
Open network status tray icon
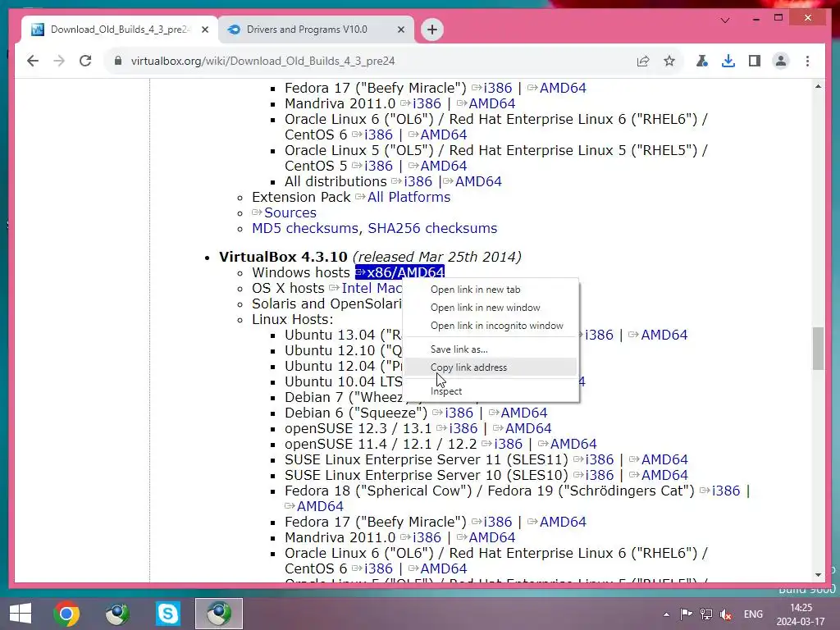click(x=706, y=614)
